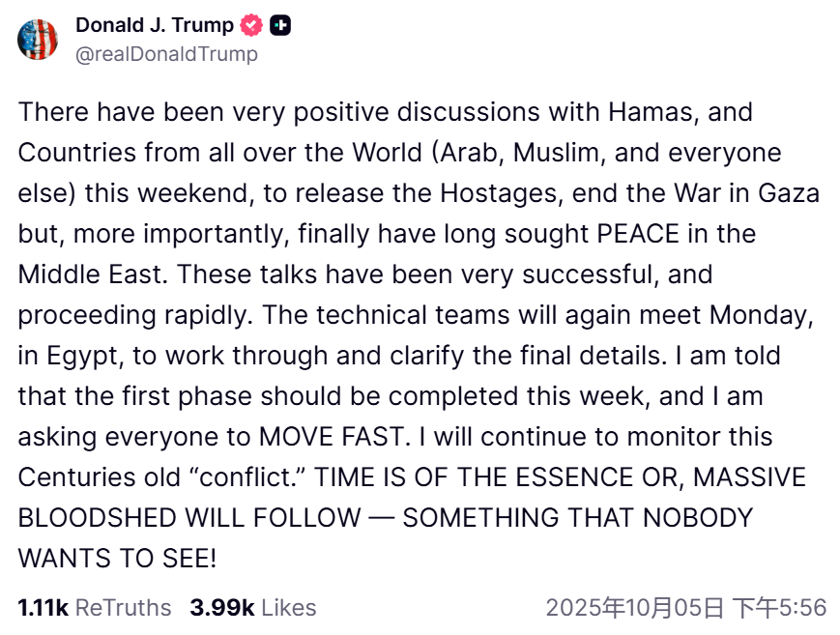Open the Donald J. Trump display name
Screen dimensions: 840x635
155,25
